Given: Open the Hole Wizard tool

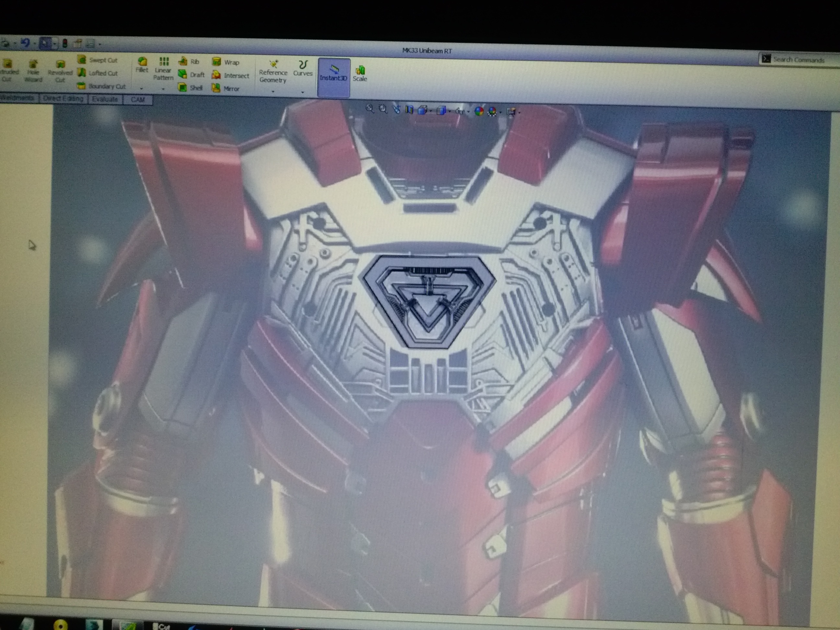Looking at the screenshot, I should (33, 71).
